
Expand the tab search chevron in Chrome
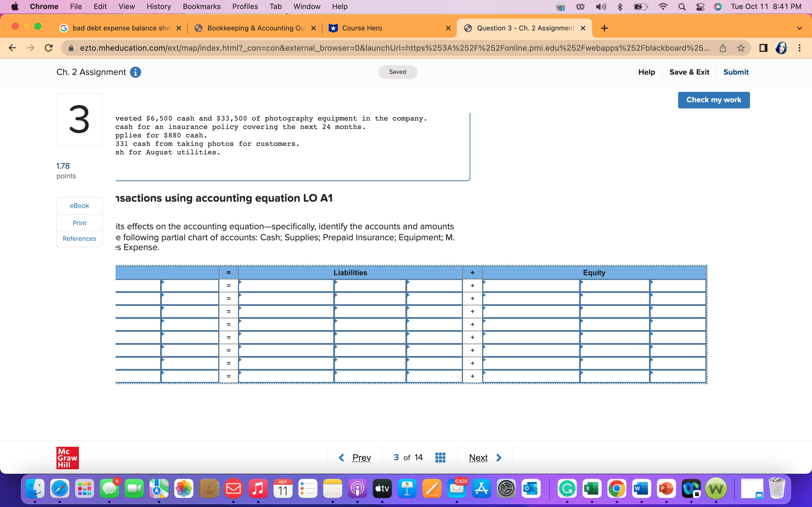(800, 28)
